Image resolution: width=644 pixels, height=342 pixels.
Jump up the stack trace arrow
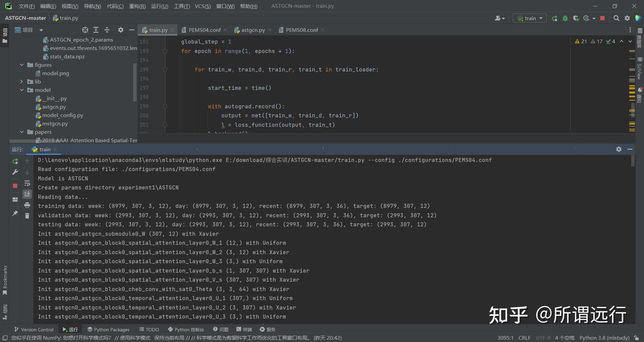click(27, 161)
